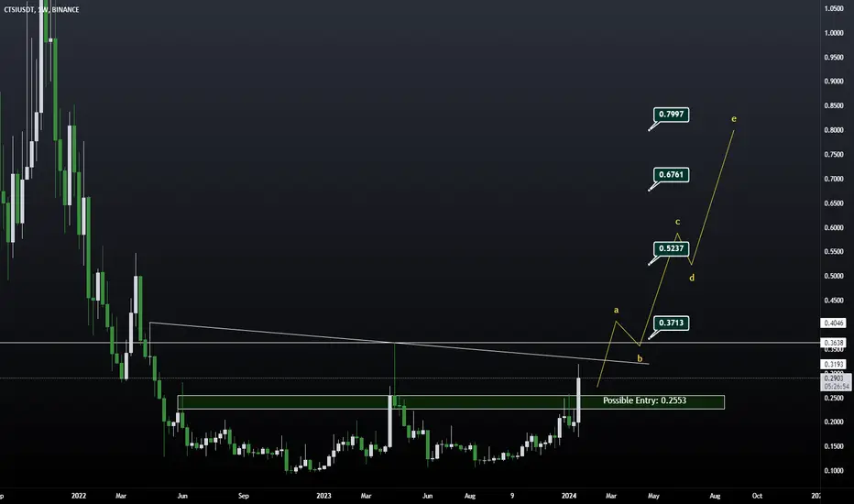Click the 2022 label on time axis
The width and height of the screenshot is (854, 504).
point(79,496)
